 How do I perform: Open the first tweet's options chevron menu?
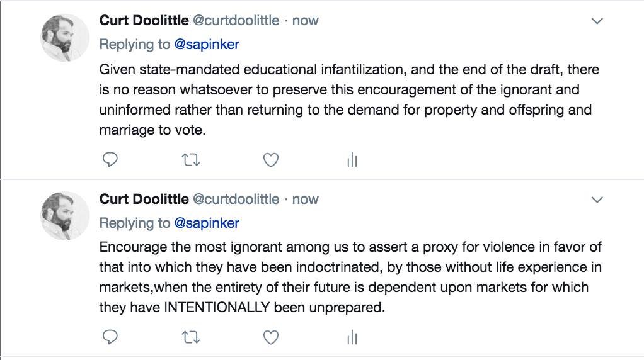(597, 21)
